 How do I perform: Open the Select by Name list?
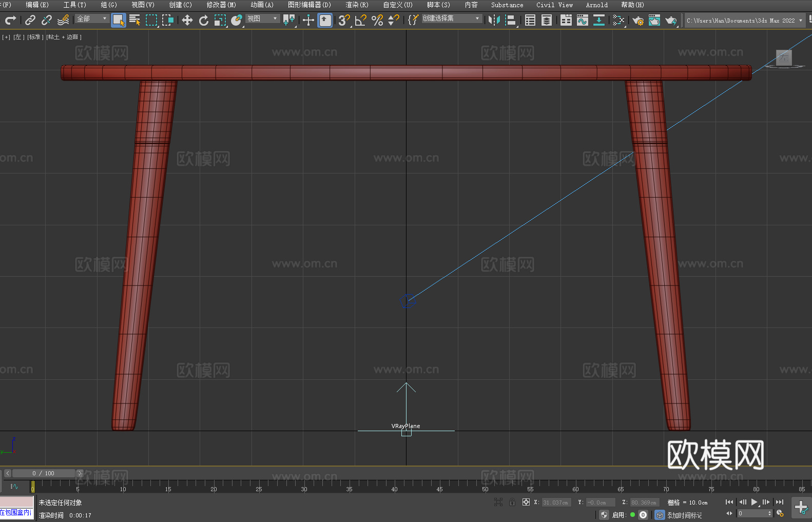point(135,20)
